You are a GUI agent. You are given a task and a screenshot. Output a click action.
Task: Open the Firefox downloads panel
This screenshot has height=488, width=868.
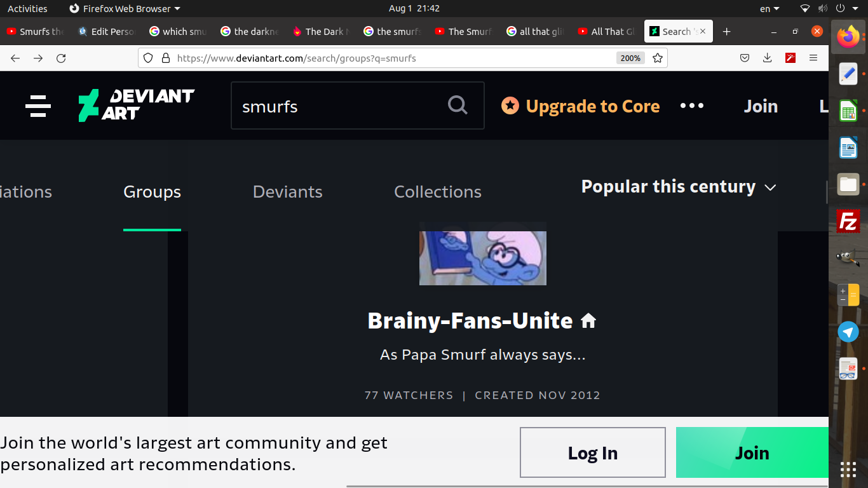(x=768, y=58)
